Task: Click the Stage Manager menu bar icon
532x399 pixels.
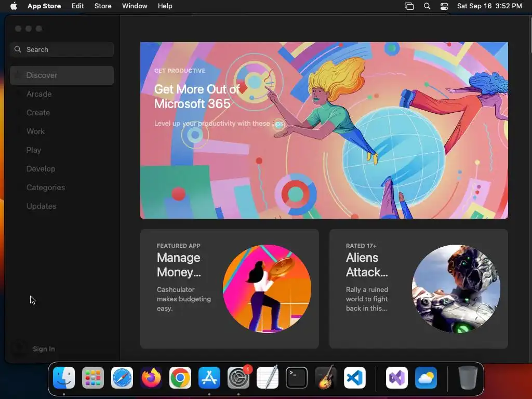Action: 409,6
